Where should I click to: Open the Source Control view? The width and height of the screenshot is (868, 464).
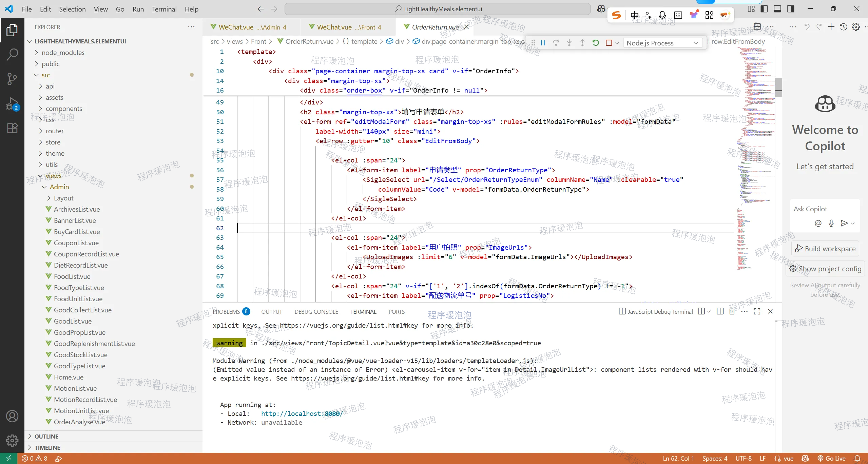click(x=12, y=79)
